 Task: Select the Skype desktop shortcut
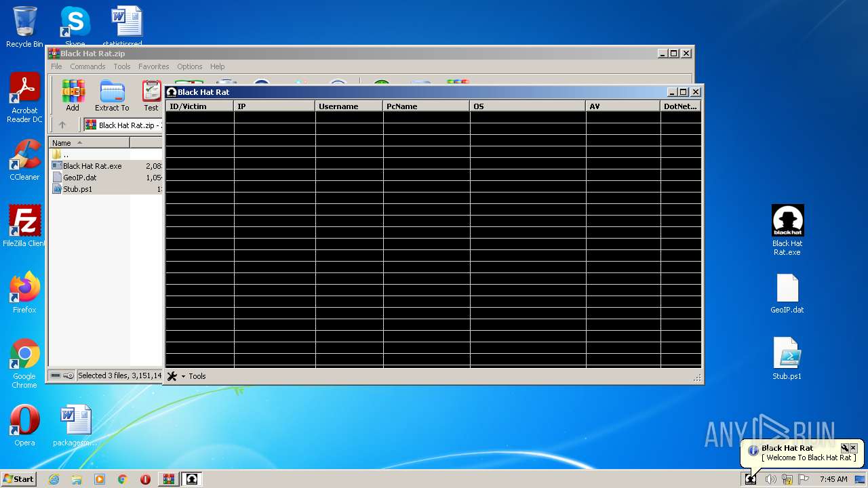[75, 25]
